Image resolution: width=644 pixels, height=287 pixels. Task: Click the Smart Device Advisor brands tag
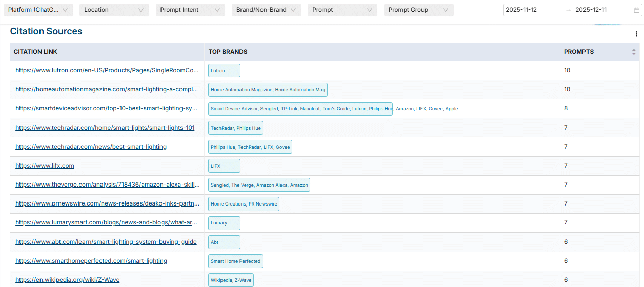pos(300,109)
